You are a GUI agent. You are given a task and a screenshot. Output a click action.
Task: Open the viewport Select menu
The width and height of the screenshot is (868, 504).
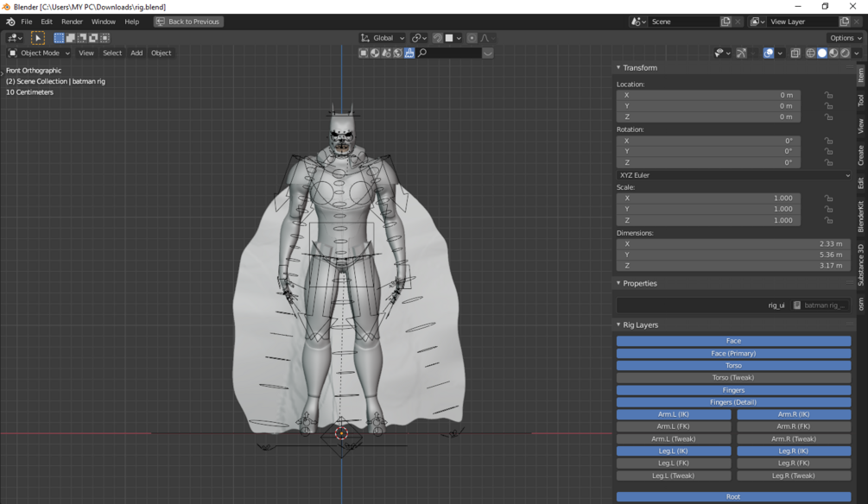click(112, 54)
